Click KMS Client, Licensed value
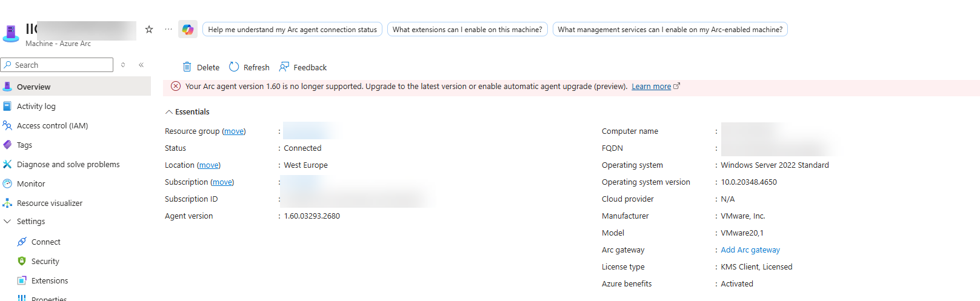The height and width of the screenshot is (301, 980). click(757, 266)
